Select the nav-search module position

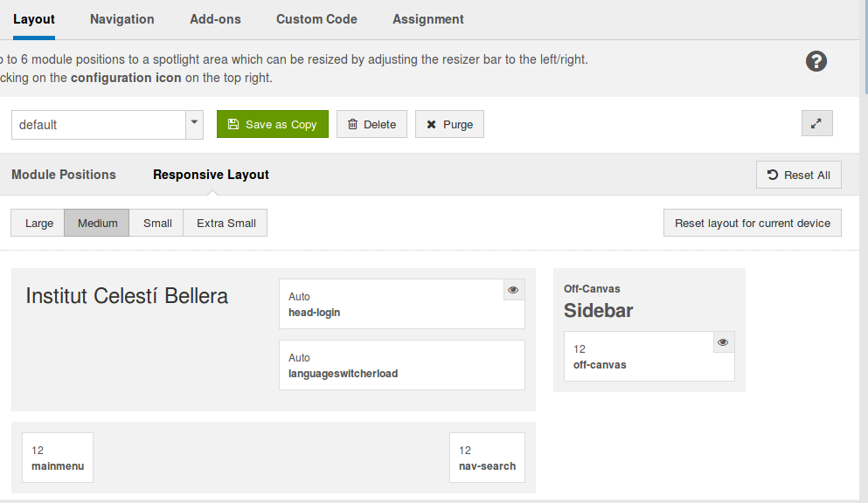[487, 458]
